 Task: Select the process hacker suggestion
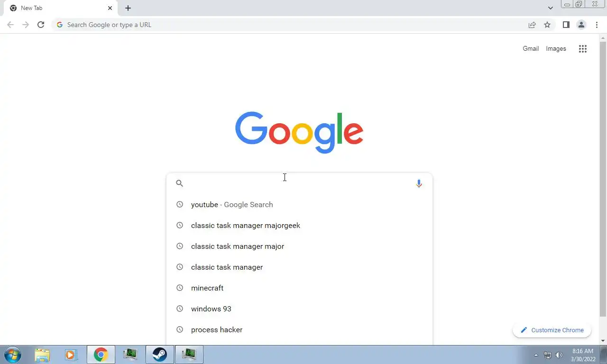(x=299, y=329)
